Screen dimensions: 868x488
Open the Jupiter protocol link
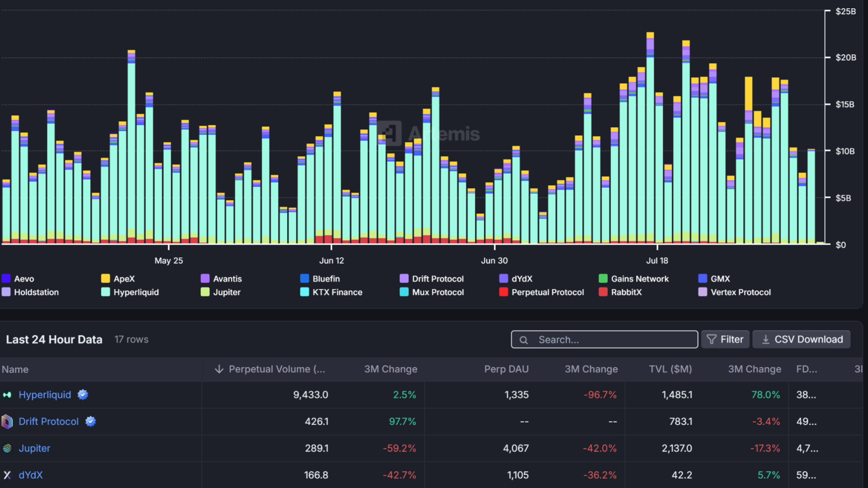coord(34,448)
